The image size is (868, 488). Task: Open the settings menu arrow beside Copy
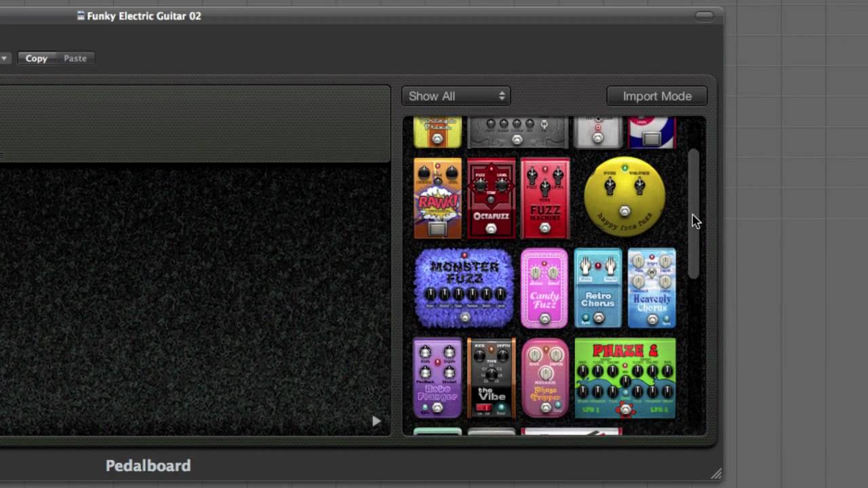click(x=4, y=58)
